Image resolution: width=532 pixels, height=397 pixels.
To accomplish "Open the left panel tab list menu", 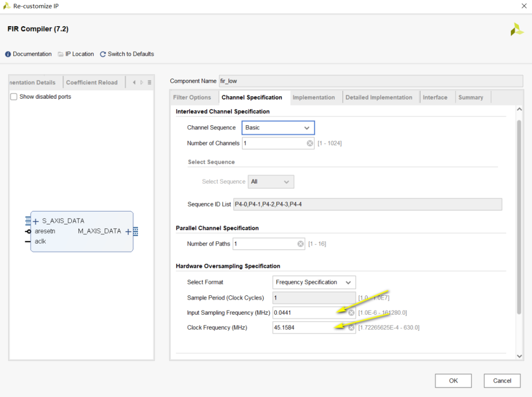I will (149, 82).
